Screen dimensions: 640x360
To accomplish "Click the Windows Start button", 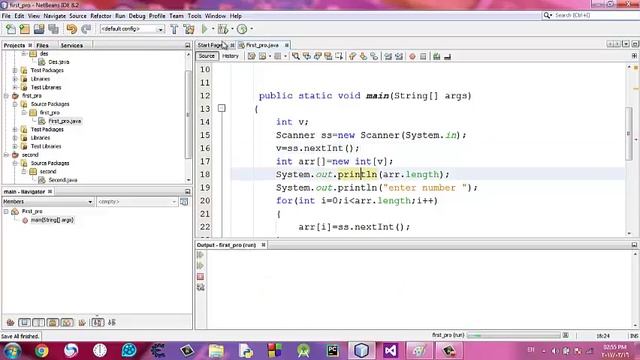I will tap(12, 351).
